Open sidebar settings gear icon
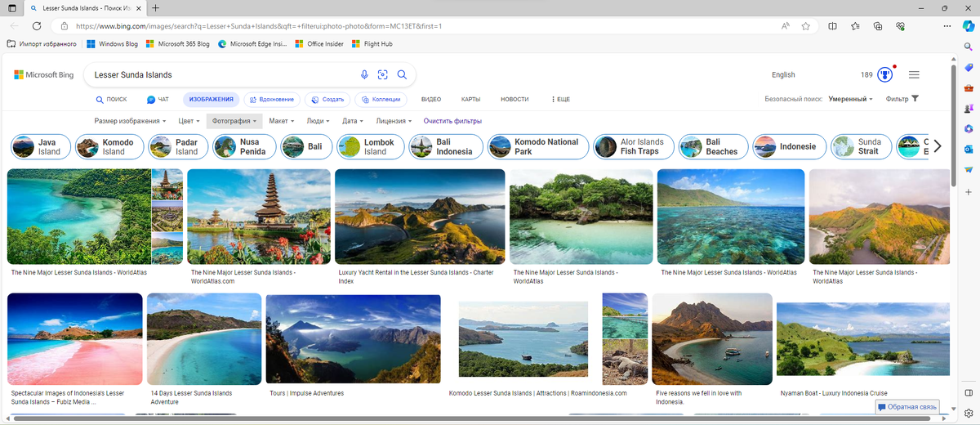This screenshot has height=425, width=980. (x=968, y=413)
